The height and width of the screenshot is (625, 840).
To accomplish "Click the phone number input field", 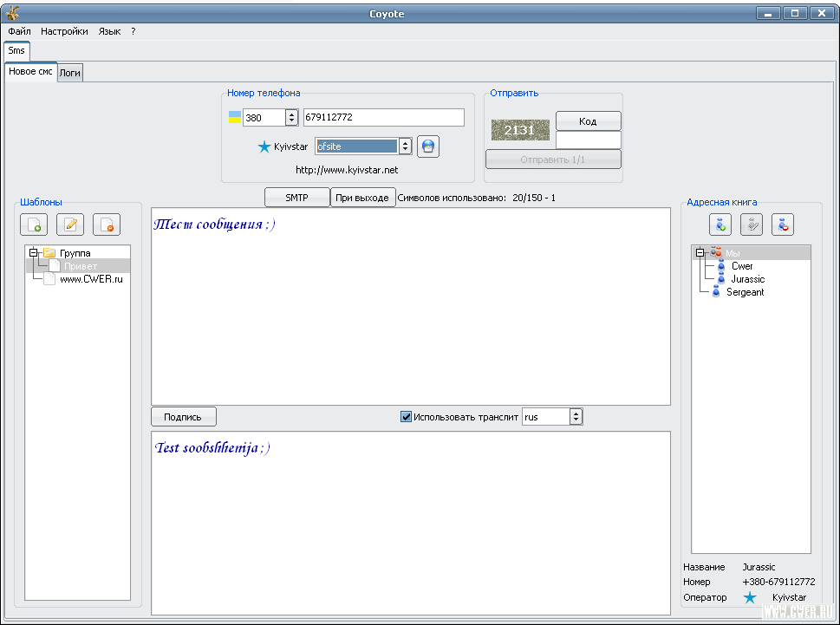I will [383, 117].
